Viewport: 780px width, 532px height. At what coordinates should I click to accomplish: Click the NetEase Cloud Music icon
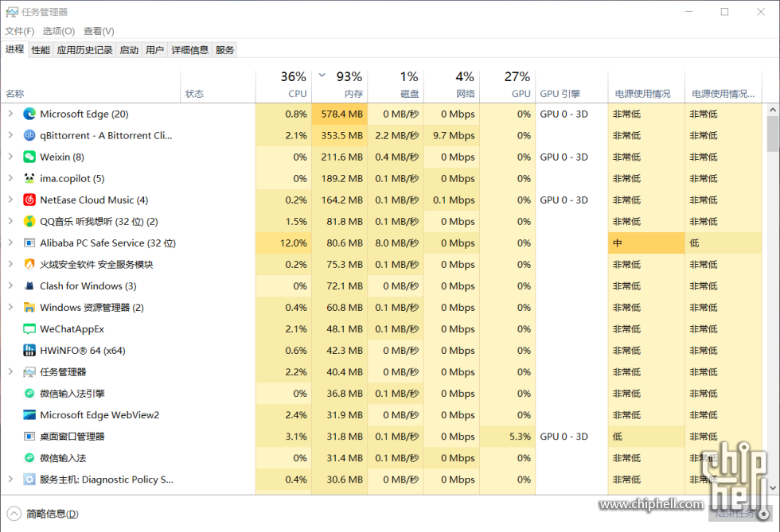point(29,200)
